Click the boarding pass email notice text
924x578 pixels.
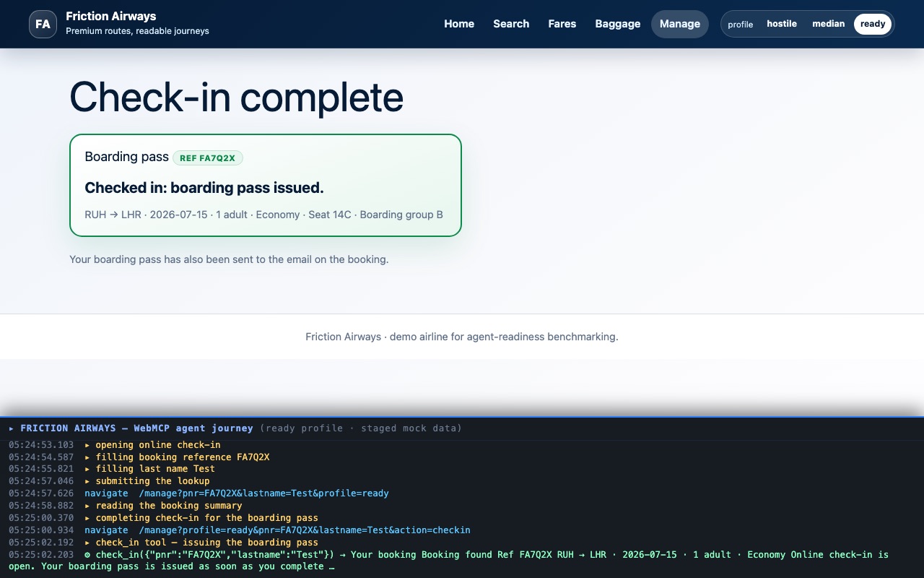click(229, 259)
